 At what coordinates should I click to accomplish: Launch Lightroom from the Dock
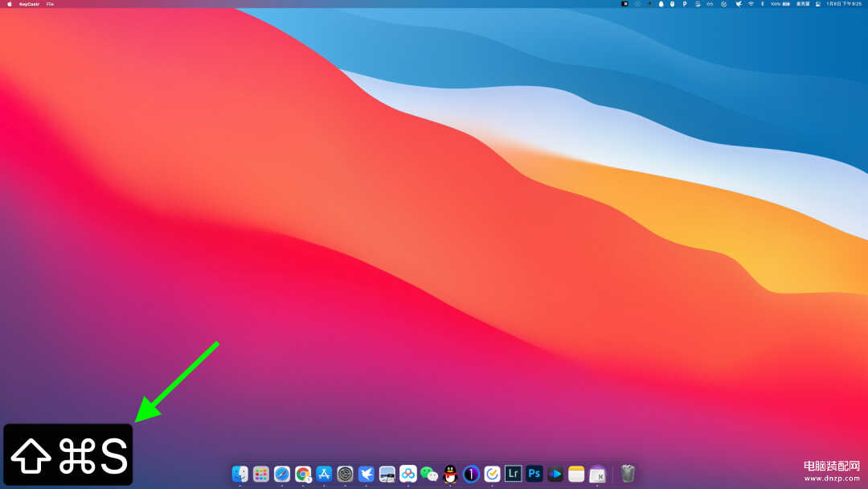tap(513, 474)
